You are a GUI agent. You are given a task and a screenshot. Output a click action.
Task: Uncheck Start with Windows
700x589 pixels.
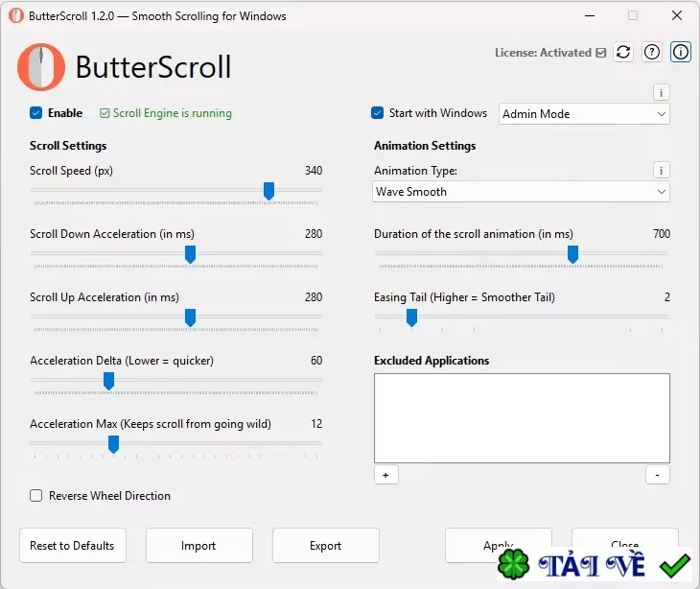point(377,113)
